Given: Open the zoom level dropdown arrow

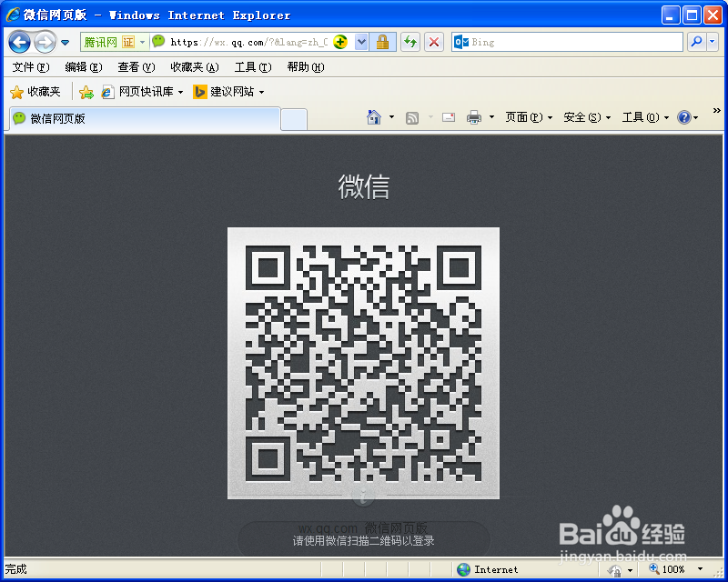Looking at the screenshot, I should tap(700, 569).
